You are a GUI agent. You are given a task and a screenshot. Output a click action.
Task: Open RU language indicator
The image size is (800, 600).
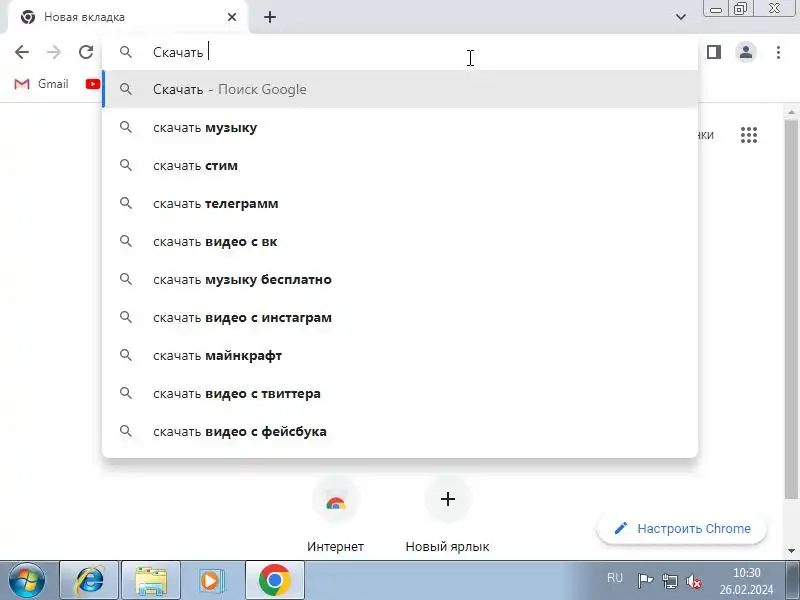coord(615,578)
